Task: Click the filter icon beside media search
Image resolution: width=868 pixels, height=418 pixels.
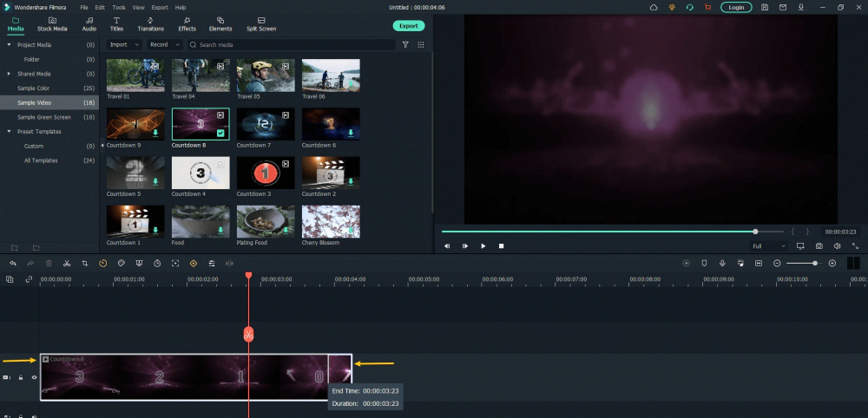Action: (405, 44)
